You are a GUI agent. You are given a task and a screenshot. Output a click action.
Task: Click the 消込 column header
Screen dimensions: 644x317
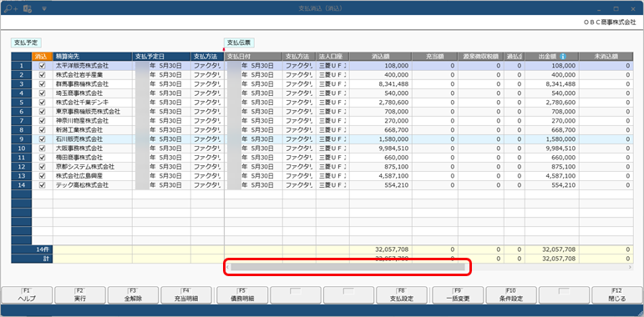[x=42, y=56]
